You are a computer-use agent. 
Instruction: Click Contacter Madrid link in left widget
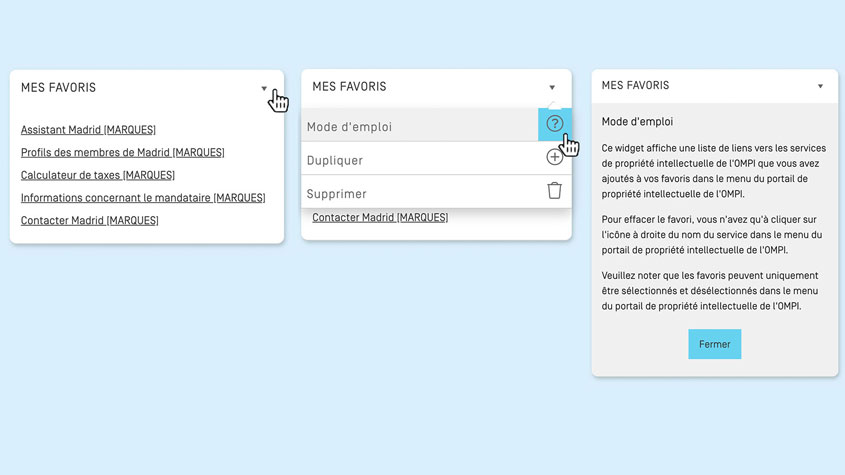tap(89, 220)
